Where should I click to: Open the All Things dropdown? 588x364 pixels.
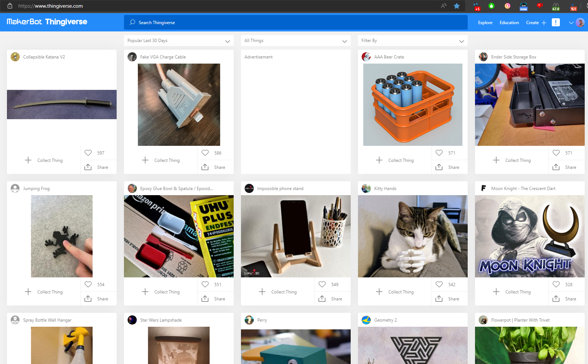tap(296, 41)
